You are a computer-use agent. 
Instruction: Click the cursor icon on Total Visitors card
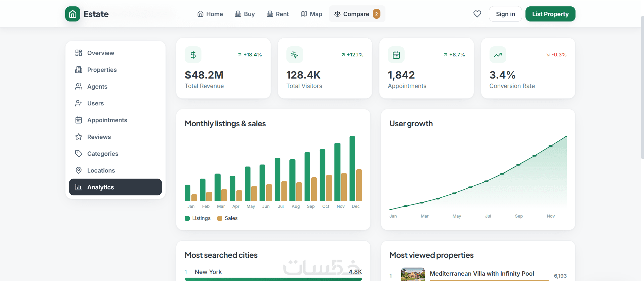click(295, 55)
